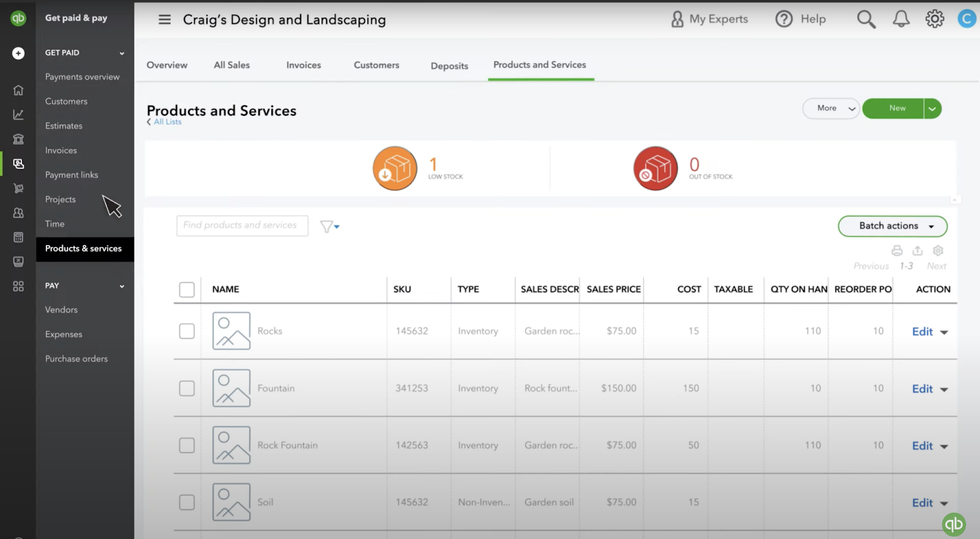This screenshot has height=539, width=980.
Task: Expand the Batch actions dropdown
Action: 892,226
